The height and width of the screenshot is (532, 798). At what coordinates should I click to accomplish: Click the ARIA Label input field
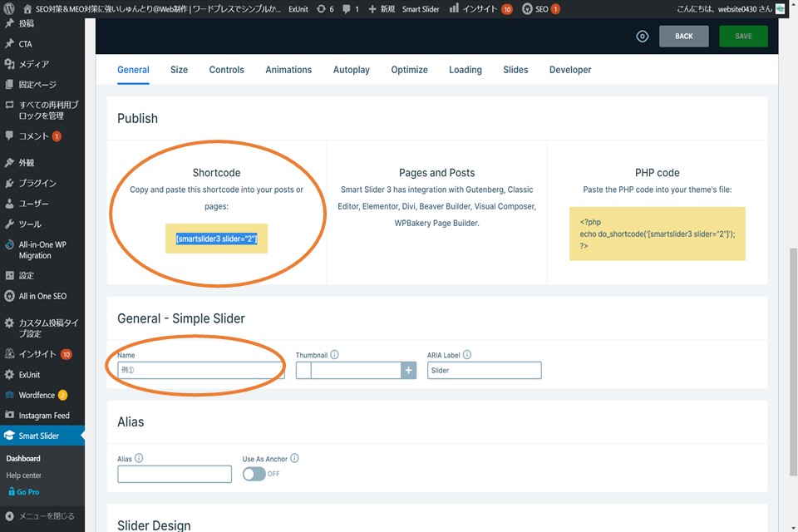coord(484,370)
